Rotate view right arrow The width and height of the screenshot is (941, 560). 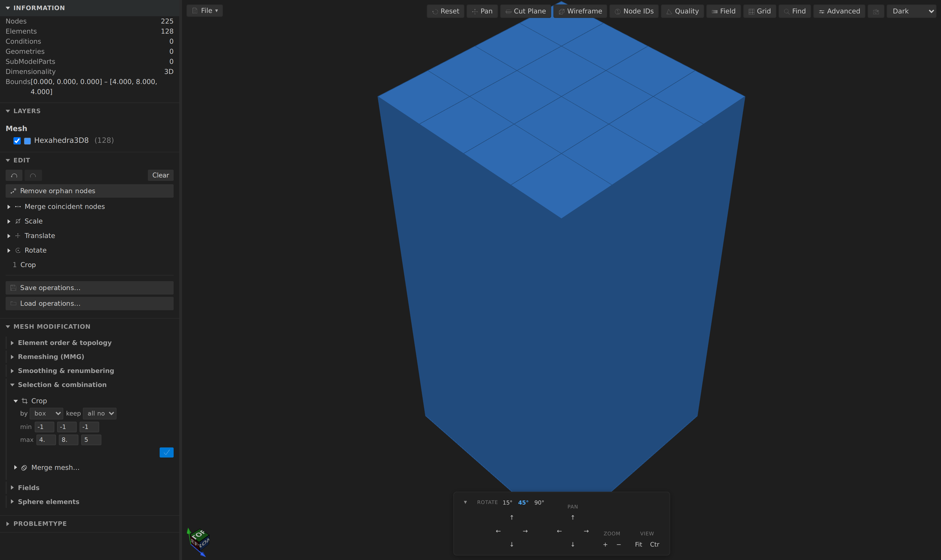(x=525, y=531)
